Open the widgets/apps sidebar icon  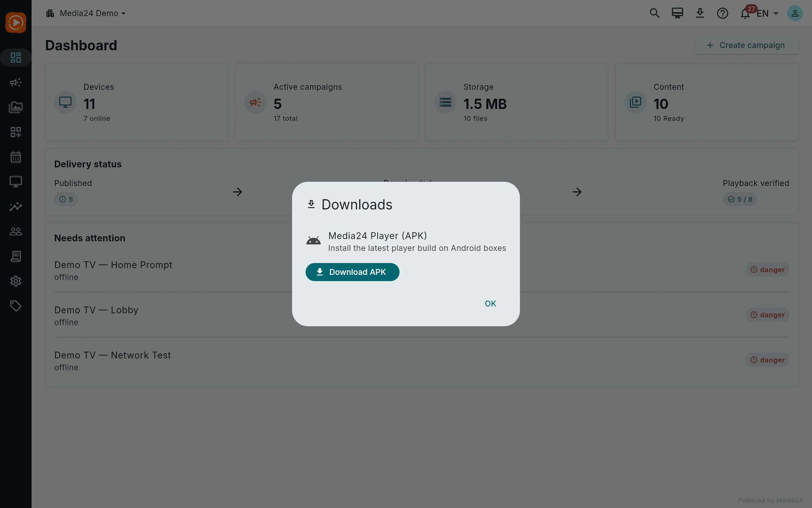click(16, 132)
